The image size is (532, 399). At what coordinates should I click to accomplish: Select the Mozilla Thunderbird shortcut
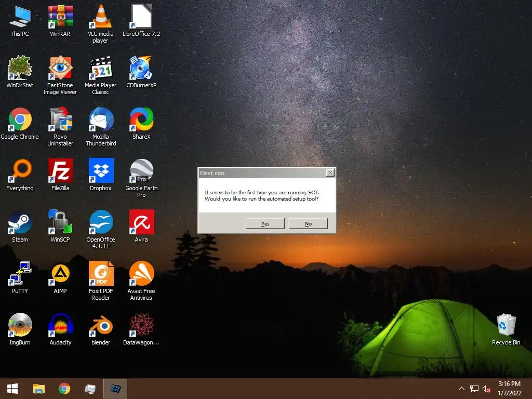[x=101, y=127]
